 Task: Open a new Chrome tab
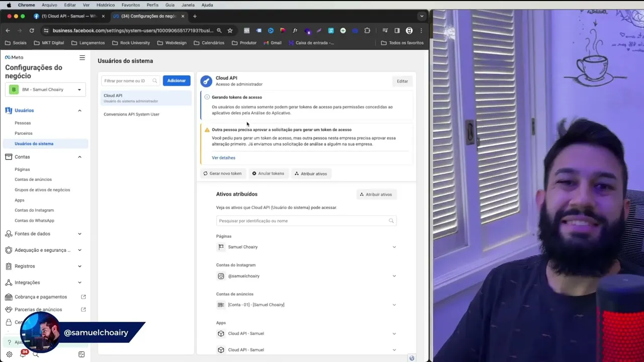pos(195,16)
